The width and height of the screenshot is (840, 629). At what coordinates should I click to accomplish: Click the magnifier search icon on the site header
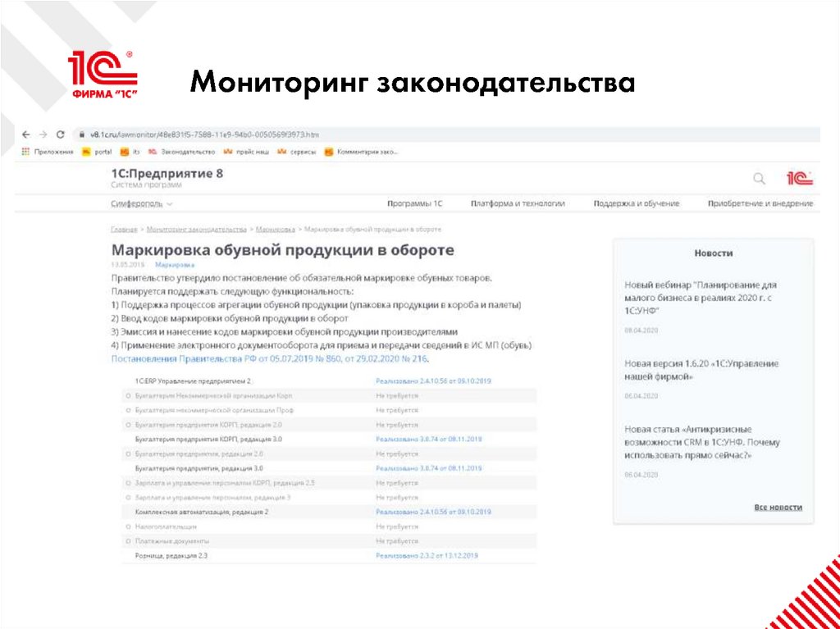(759, 179)
